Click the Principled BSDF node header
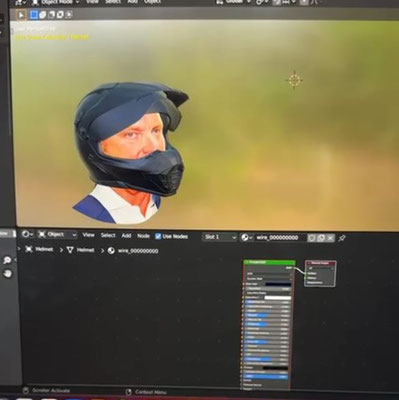The height and width of the screenshot is (400, 399). pos(269,262)
